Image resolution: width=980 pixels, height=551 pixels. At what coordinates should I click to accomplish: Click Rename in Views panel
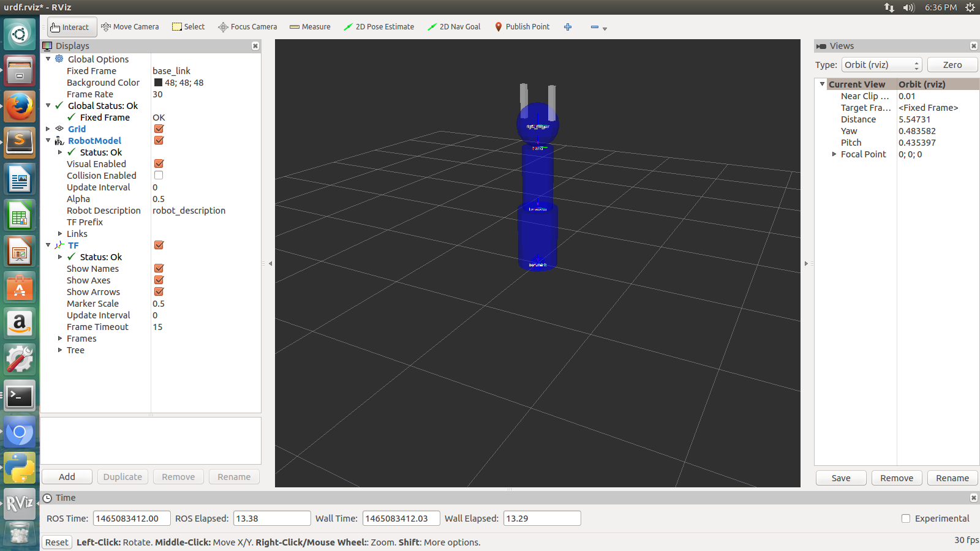tap(952, 478)
